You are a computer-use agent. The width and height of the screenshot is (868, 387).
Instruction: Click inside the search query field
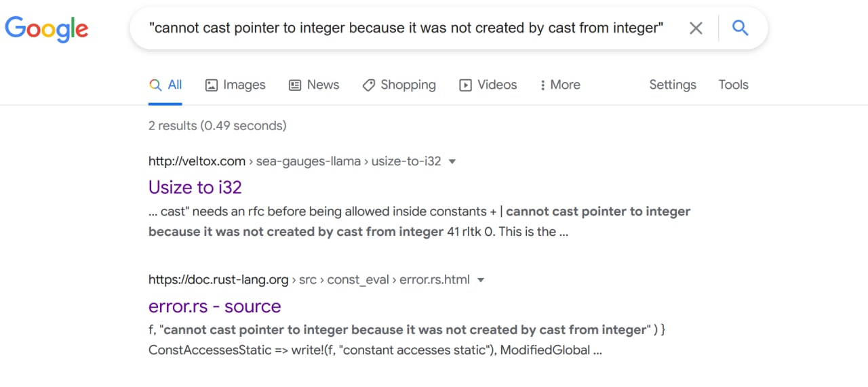tap(406, 28)
